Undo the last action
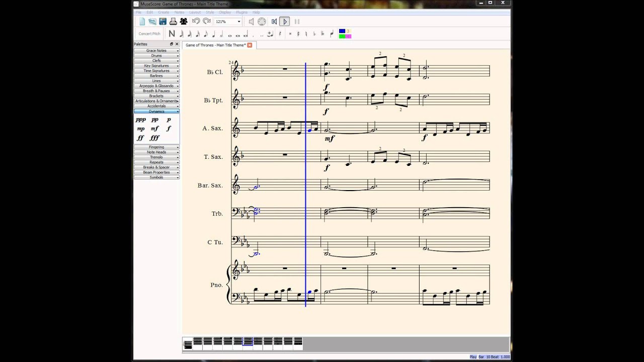 [x=196, y=21]
